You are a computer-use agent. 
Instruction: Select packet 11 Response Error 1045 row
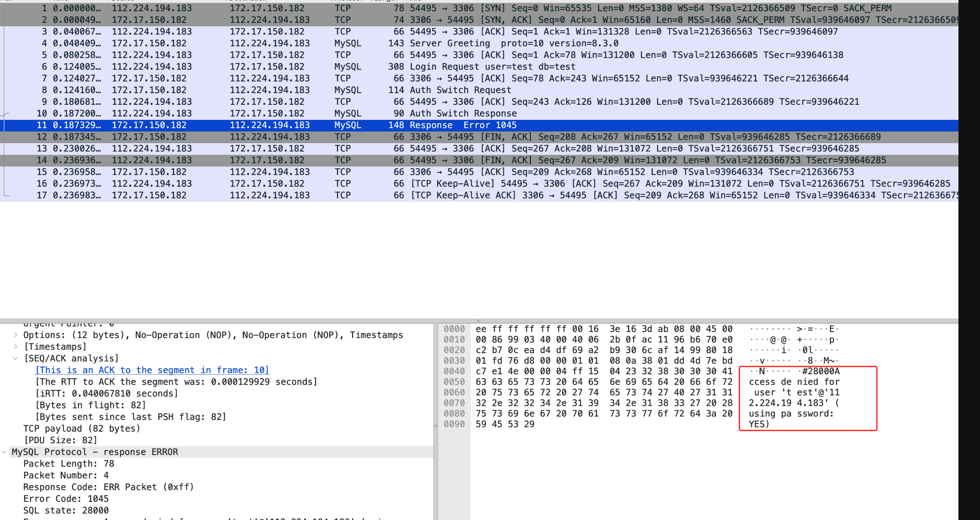(x=479, y=125)
